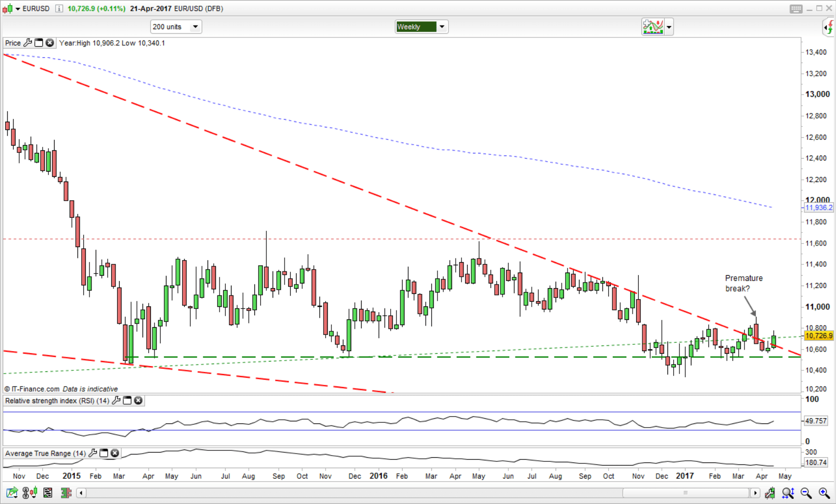
Task: Pop out the RSI panel window
Action: pyautogui.click(x=127, y=400)
